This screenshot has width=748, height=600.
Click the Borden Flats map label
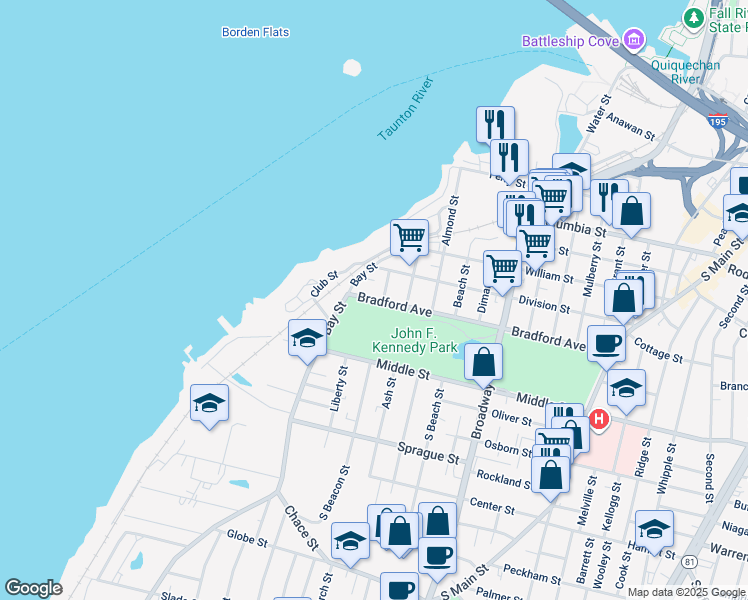point(255,32)
